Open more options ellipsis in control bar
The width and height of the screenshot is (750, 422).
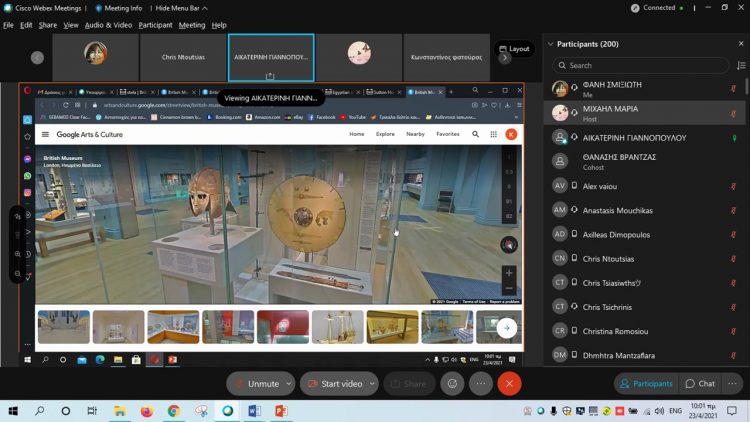(x=481, y=384)
